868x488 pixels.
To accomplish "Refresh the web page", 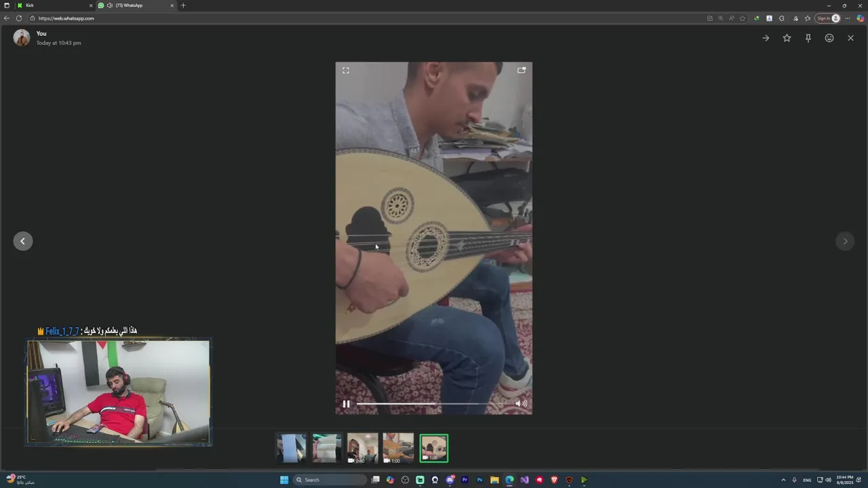I will coord(19,18).
